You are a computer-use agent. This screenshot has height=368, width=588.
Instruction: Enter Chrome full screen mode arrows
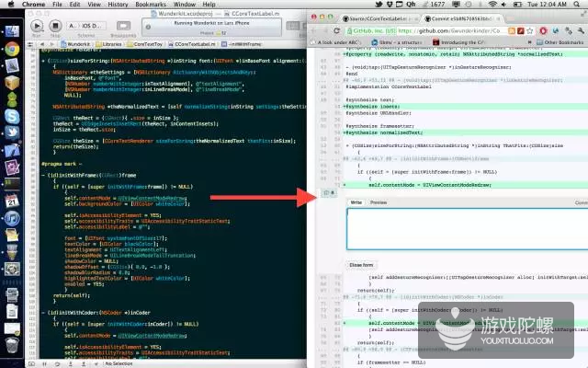tap(583, 14)
